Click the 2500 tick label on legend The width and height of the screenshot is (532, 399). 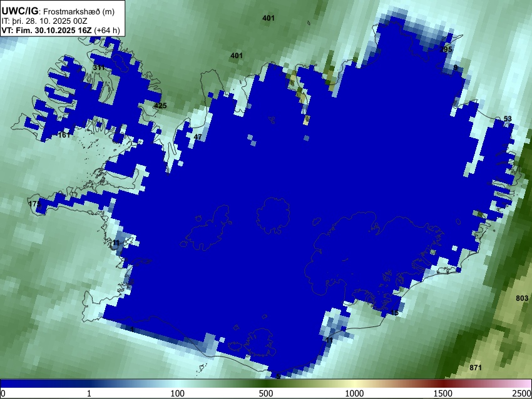(x=522, y=393)
